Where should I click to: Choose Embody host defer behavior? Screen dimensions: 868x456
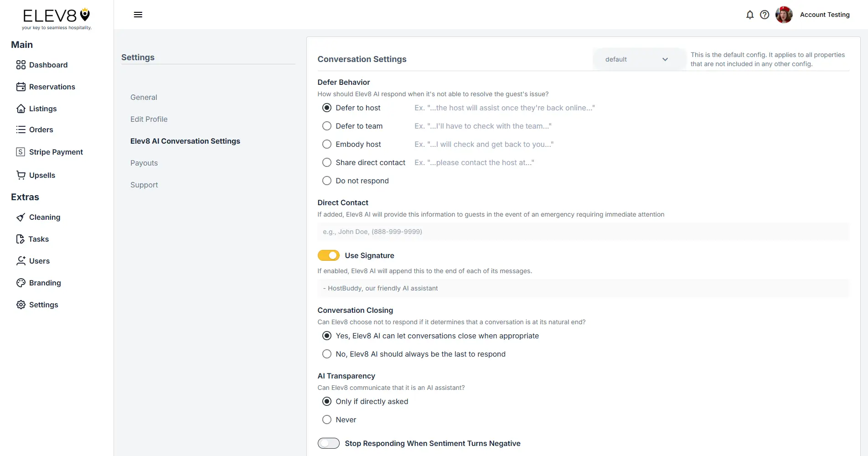[x=326, y=144]
